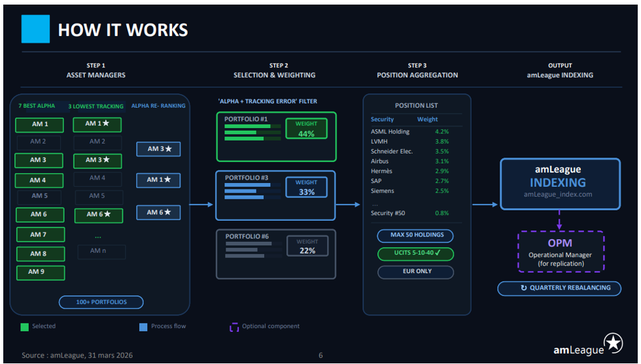
Task: Select the green Selected legend swatch
Action: [x=25, y=327]
